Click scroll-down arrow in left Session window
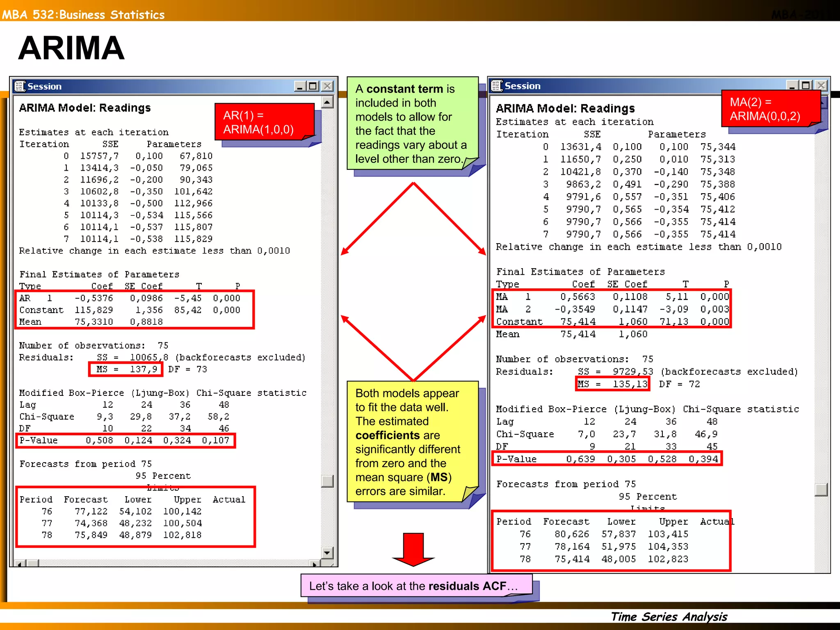 327,553
